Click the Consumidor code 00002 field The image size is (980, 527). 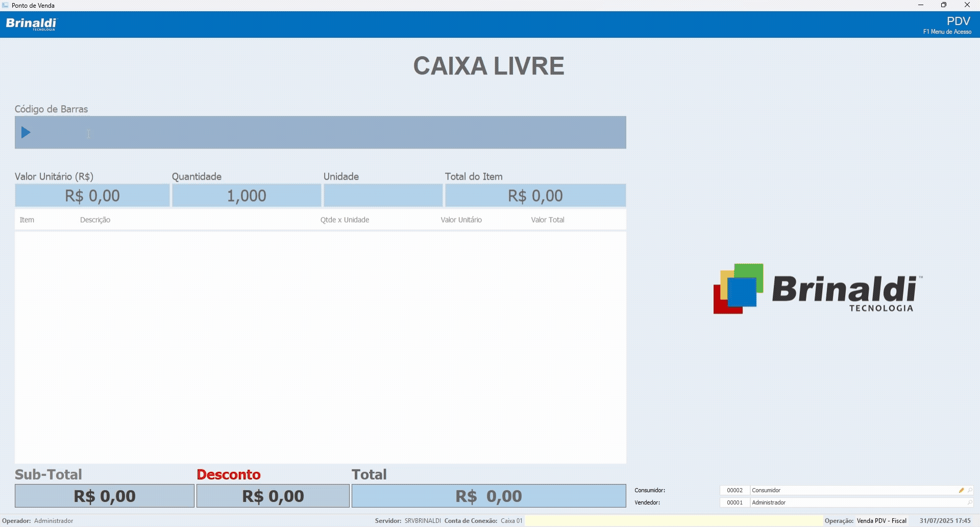coord(734,490)
